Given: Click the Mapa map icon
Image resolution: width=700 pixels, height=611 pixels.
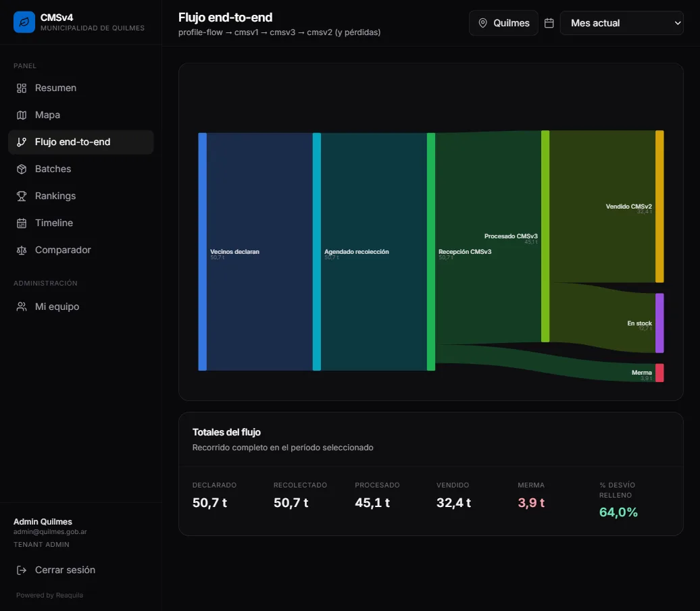Looking at the screenshot, I should tap(22, 115).
